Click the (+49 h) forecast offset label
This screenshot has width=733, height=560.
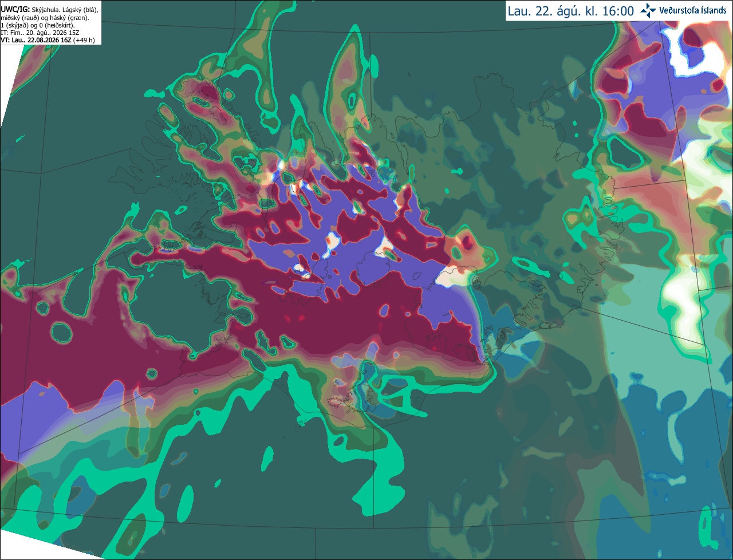(x=84, y=40)
